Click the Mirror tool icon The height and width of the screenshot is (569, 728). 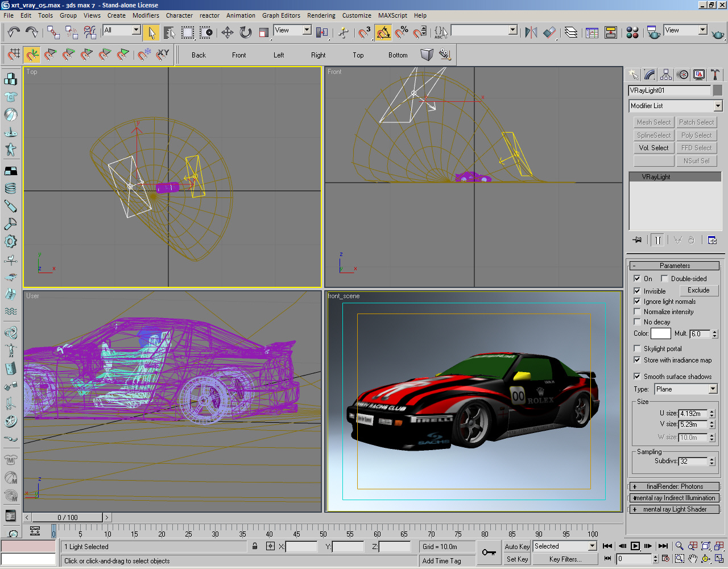click(531, 32)
